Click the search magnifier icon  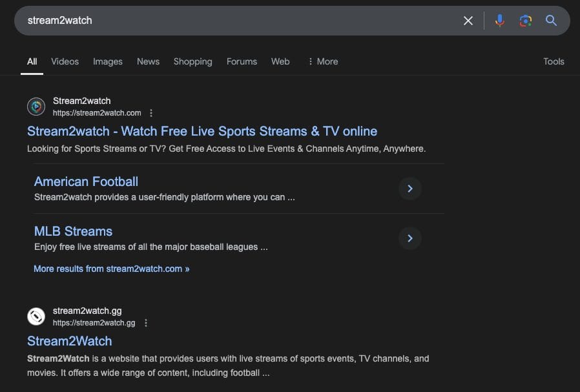(x=551, y=20)
